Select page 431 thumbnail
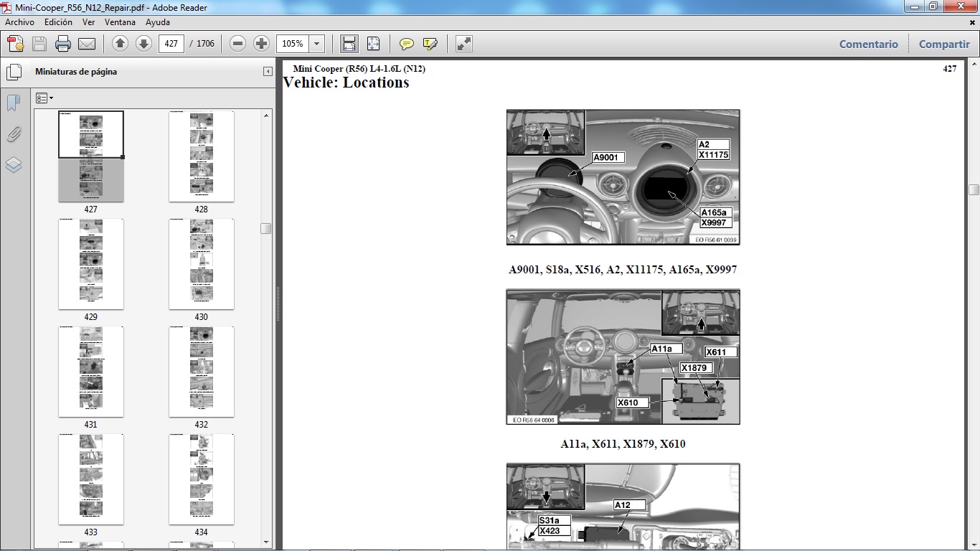Image resolution: width=980 pixels, height=551 pixels. [x=90, y=372]
